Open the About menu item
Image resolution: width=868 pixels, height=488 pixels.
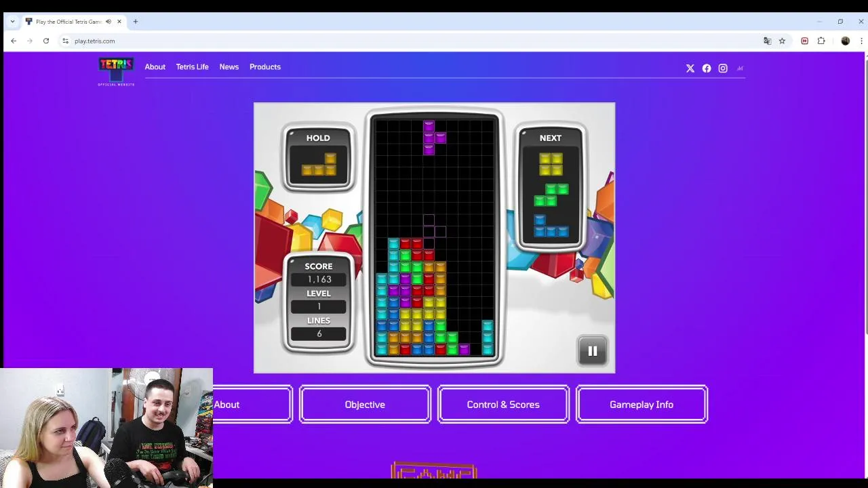(x=155, y=67)
